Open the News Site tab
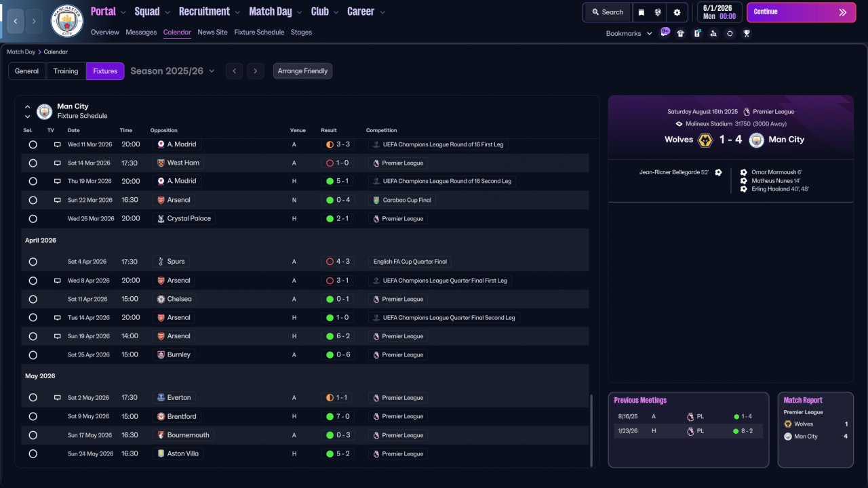Screen dimensions: 868x488 (x=213, y=32)
